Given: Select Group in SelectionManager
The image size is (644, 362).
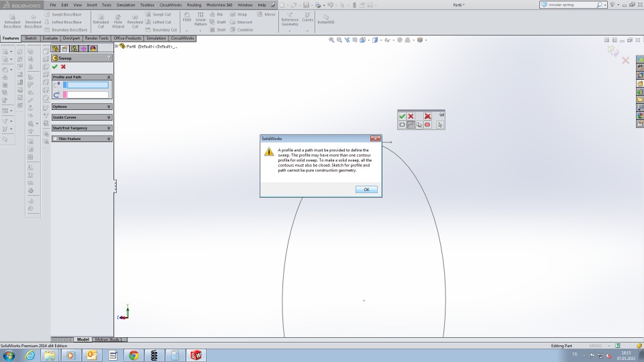Looking at the screenshot, I should 419,125.
